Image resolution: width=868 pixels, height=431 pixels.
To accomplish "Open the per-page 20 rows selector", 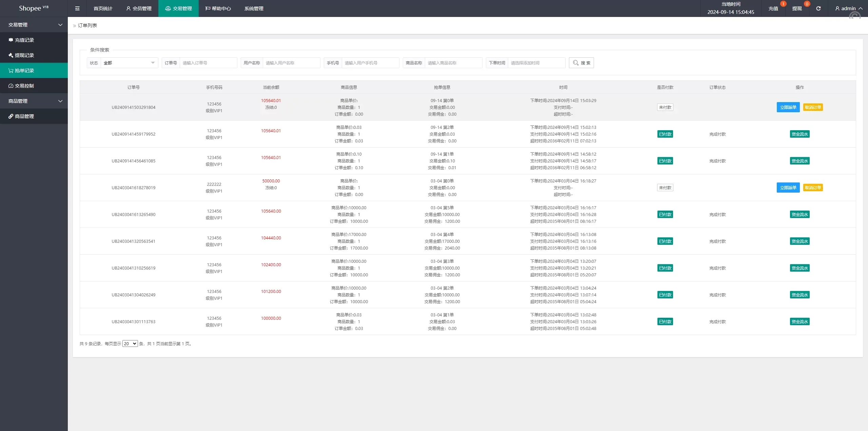I will pyautogui.click(x=130, y=344).
